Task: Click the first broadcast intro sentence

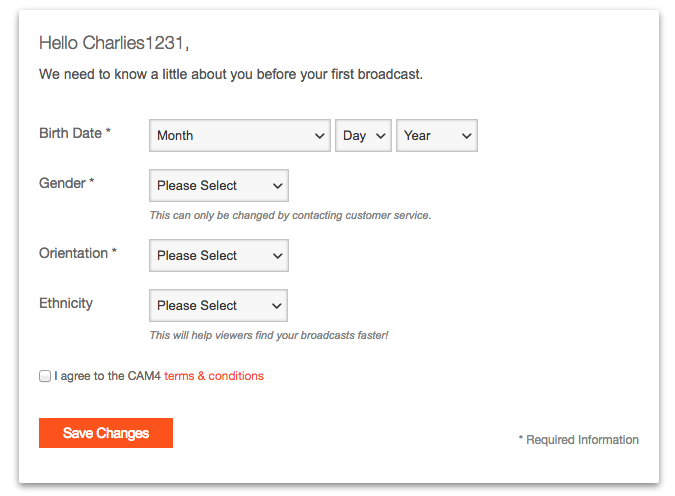Action: tap(231, 74)
